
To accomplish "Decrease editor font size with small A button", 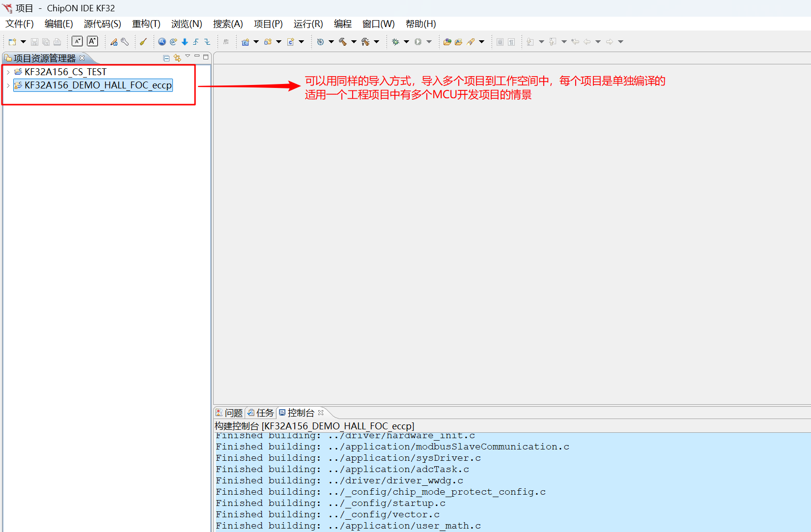I will coord(77,42).
